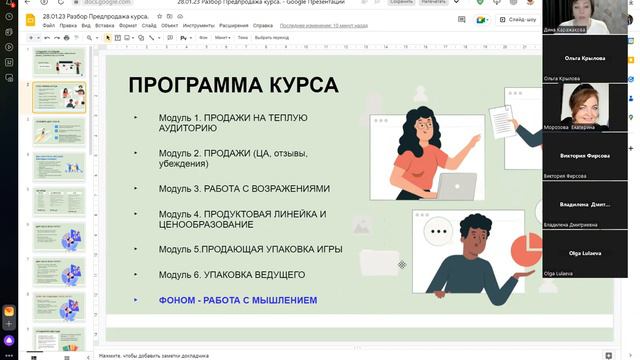Select the third slide thumbnail
The height and width of the screenshot is (360, 640).
click(59, 132)
